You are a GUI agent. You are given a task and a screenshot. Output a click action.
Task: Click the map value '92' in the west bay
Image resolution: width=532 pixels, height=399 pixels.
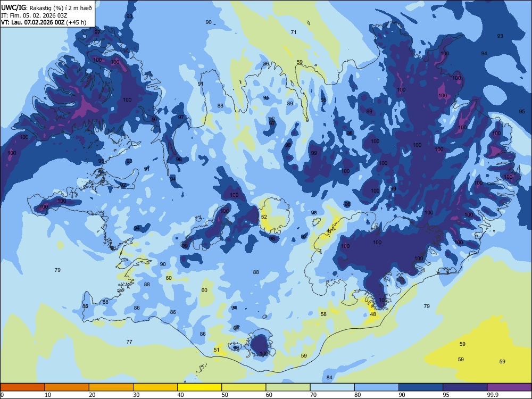(x=123, y=185)
